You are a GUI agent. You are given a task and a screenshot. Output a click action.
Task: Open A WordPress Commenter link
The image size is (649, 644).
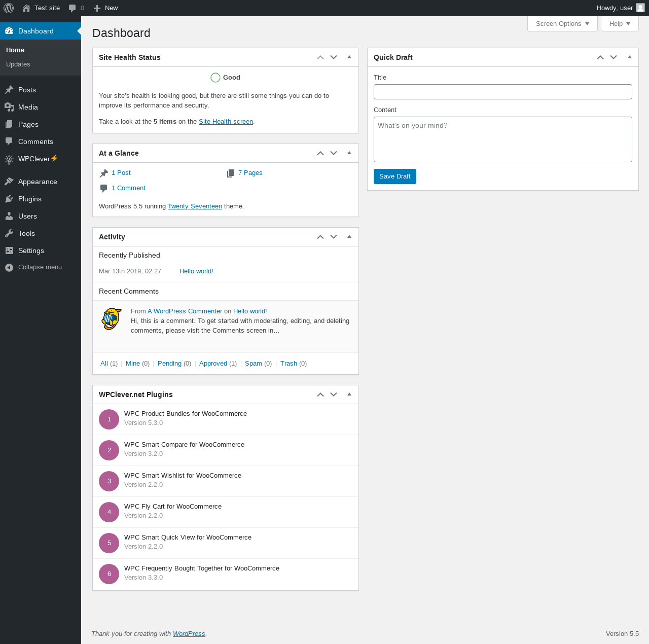[x=185, y=311]
